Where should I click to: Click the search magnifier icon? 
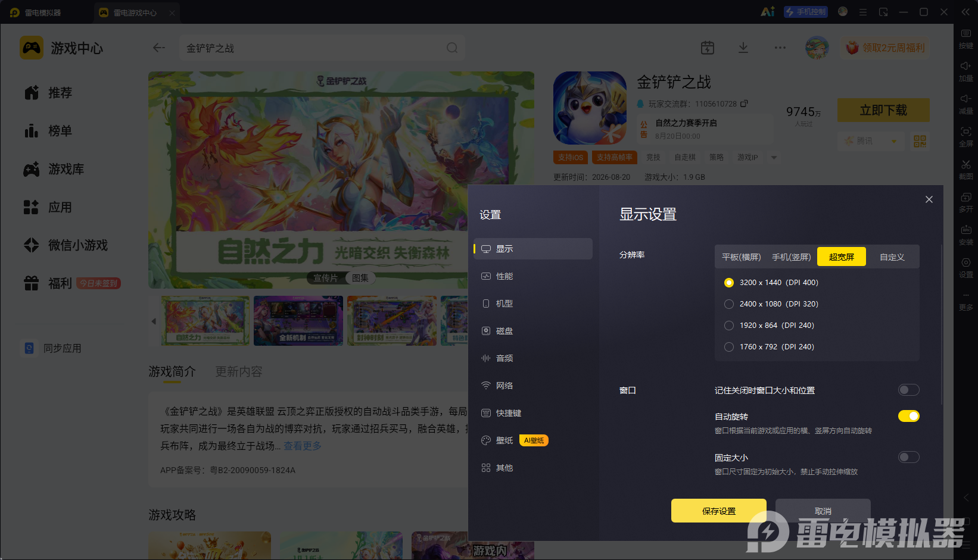tap(452, 48)
